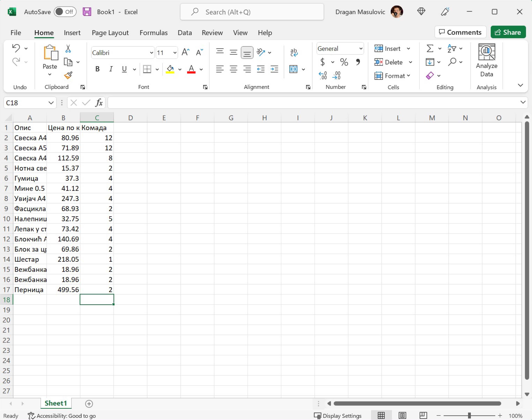Screen dimensions: 532x420
Task: Click the Increase Font Size icon
Action: tap(186, 52)
